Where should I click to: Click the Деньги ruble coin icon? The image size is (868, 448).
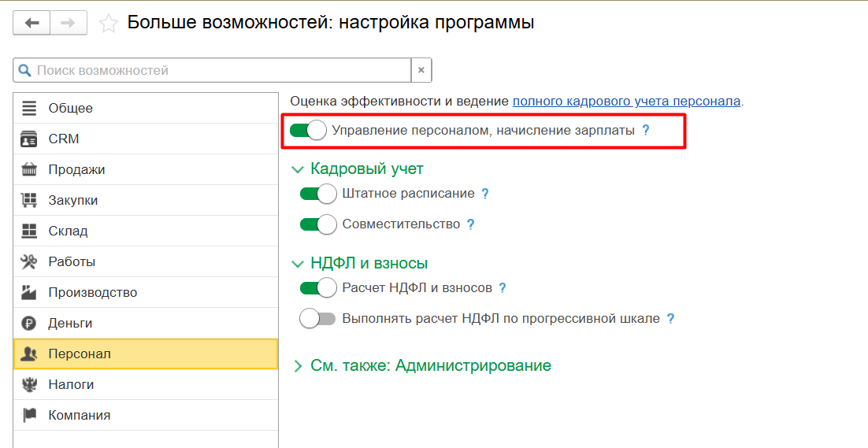click(29, 323)
